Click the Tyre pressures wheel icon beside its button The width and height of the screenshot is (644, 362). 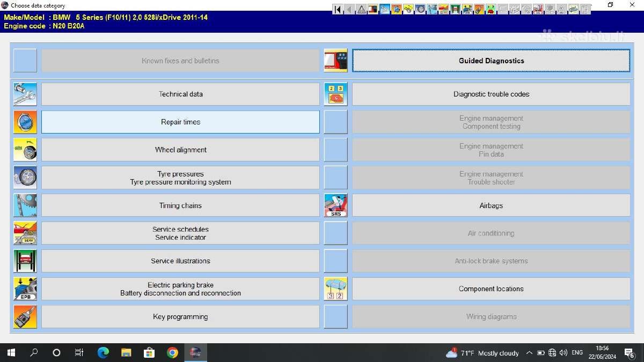25,178
